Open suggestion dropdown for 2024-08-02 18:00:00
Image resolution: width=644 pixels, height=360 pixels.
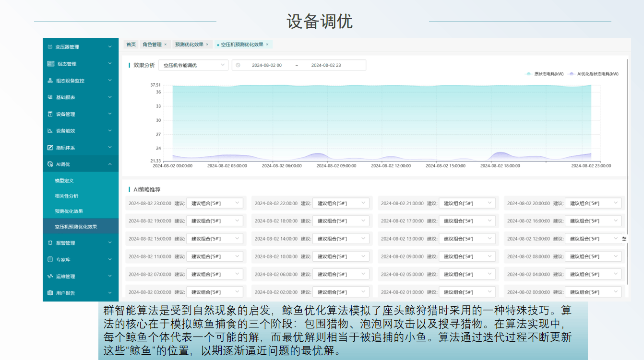(x=341, y=221)
